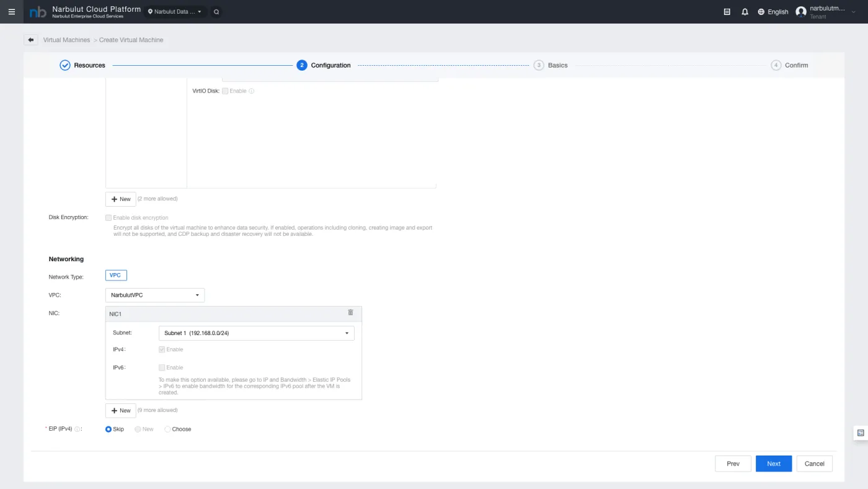Image resolution: width=868 pixels, height=489 pixels.
Task: Open the side panel icon at right edge
Action: (861, 433)
